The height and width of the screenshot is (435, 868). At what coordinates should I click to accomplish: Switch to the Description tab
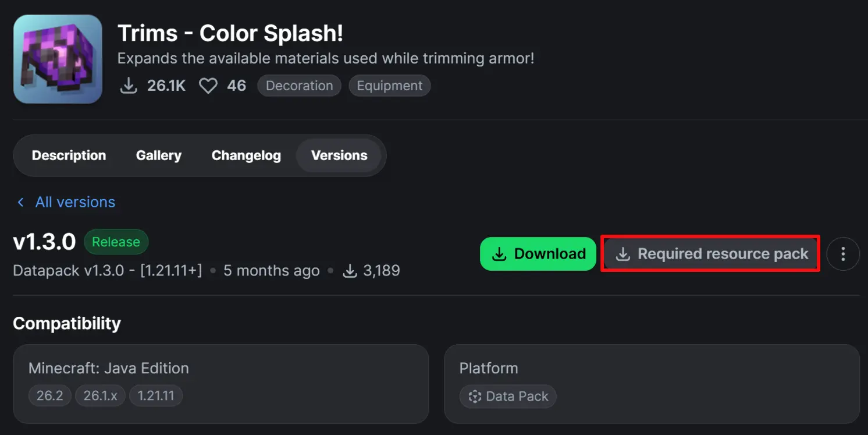coord(69,155)
